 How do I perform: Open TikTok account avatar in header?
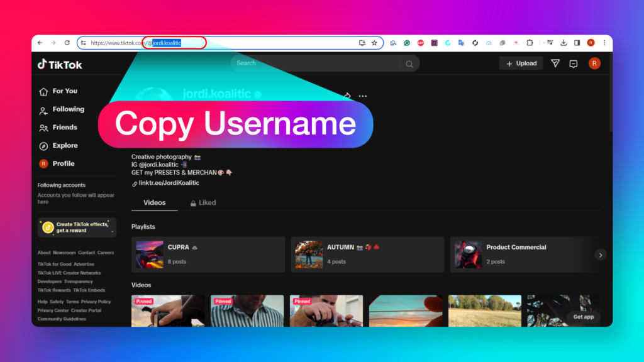[594, 63]
